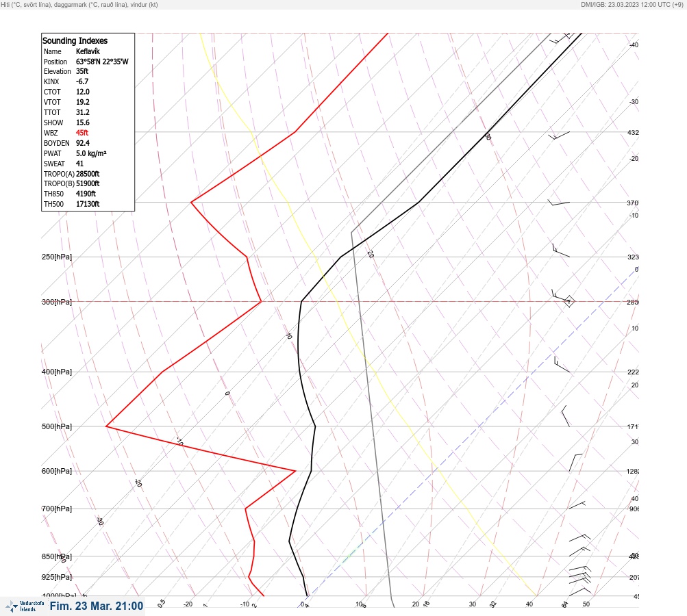Click the CTOT value '12.0'
The image size is (687, 616).
(x=82, y=92)
